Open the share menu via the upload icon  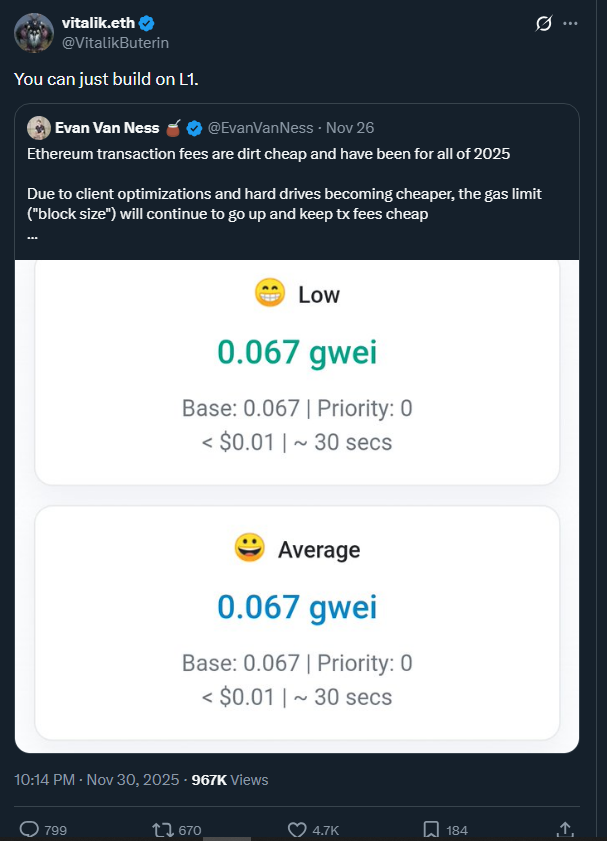(565, 829)
